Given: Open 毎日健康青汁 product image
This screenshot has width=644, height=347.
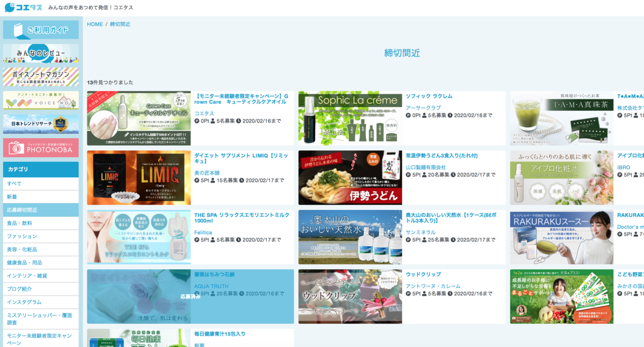Looking at the screenshot, I should (138, 338).
